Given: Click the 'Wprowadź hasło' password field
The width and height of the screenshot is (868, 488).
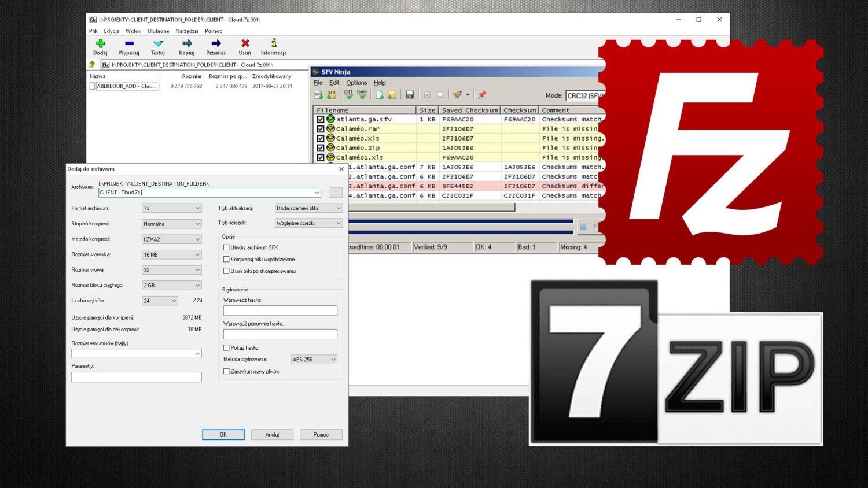Looking at the screenshot, I should point(280,311).
